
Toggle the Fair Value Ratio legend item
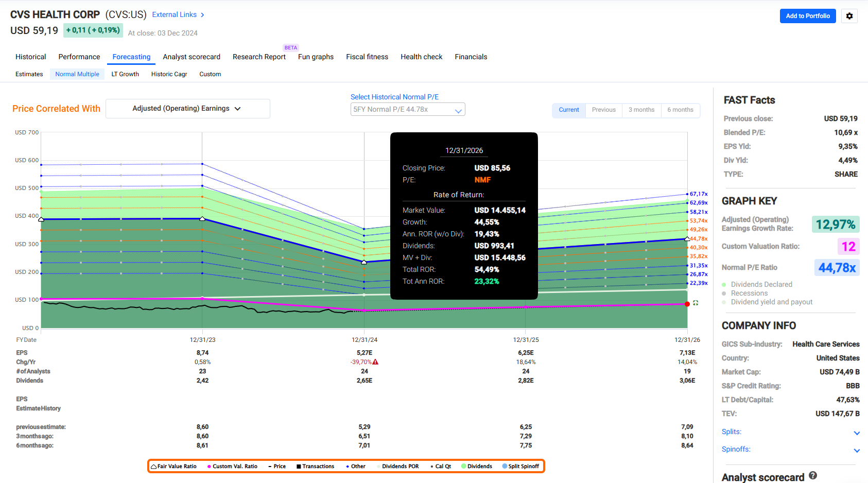[173, 467]
